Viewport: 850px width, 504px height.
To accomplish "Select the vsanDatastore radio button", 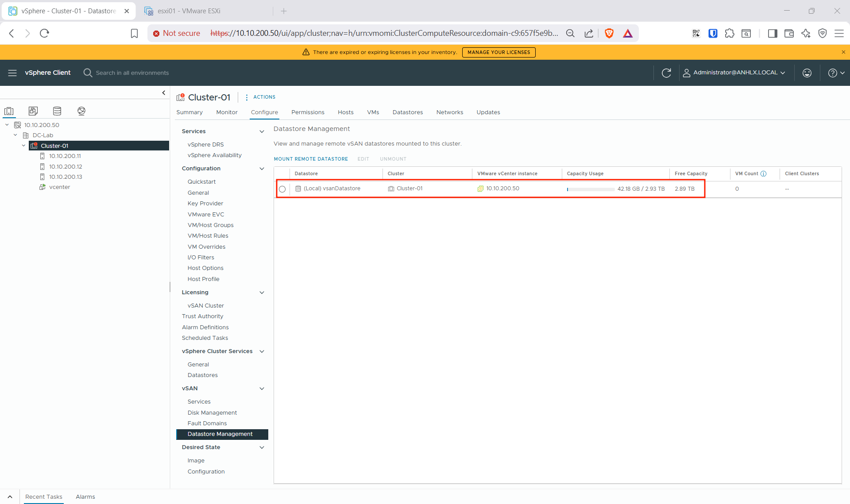I will [282, 189].
